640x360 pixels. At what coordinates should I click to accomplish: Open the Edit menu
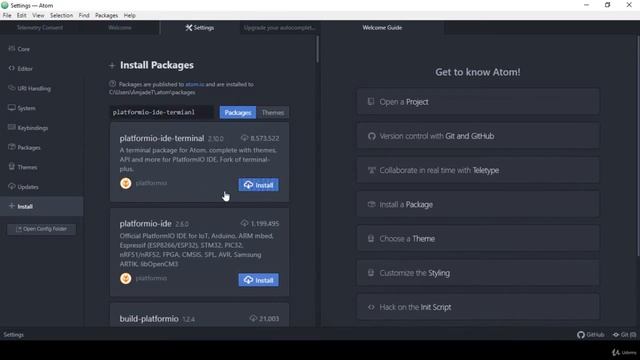coord(22,16)
